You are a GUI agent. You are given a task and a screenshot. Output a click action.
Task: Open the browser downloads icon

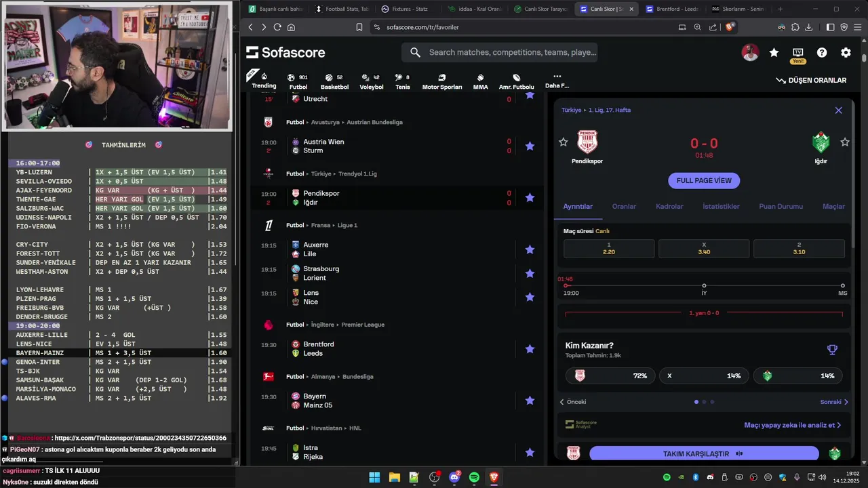click(x=808, y=27)
